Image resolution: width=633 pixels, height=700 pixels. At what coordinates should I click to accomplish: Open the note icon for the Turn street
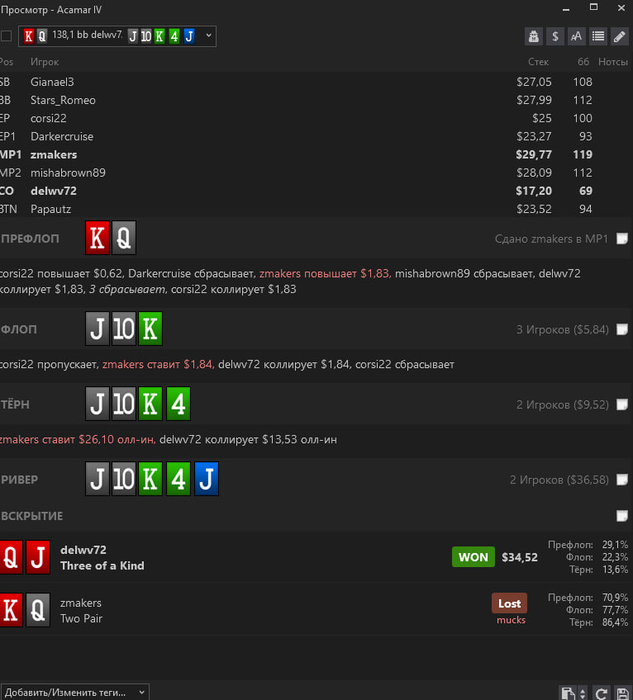622,404
